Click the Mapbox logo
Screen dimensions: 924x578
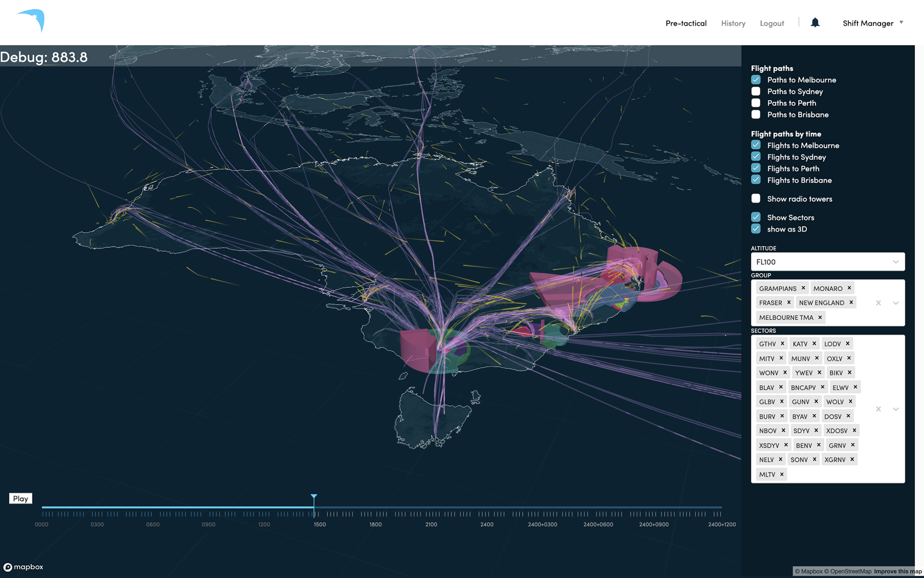(x=24, y=567)
